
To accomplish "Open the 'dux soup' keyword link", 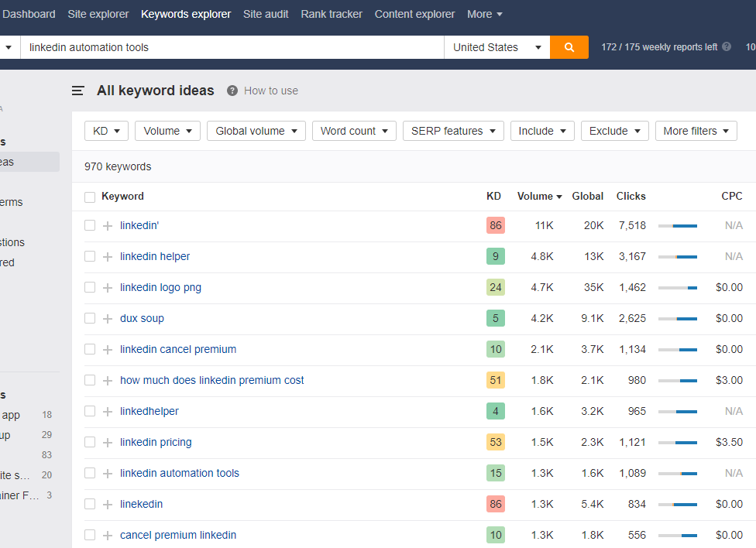I will coord(143,319).
